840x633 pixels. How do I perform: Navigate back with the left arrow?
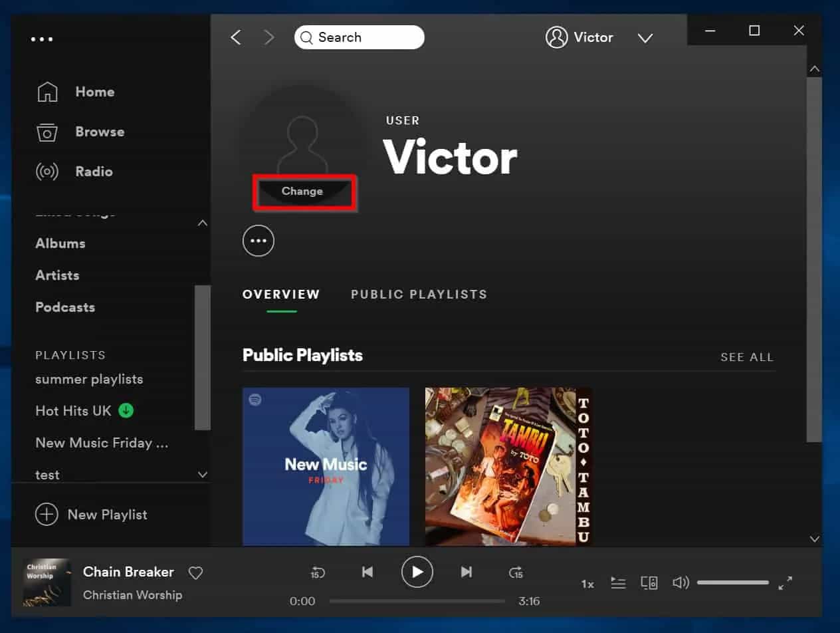[x=236, y=37]
